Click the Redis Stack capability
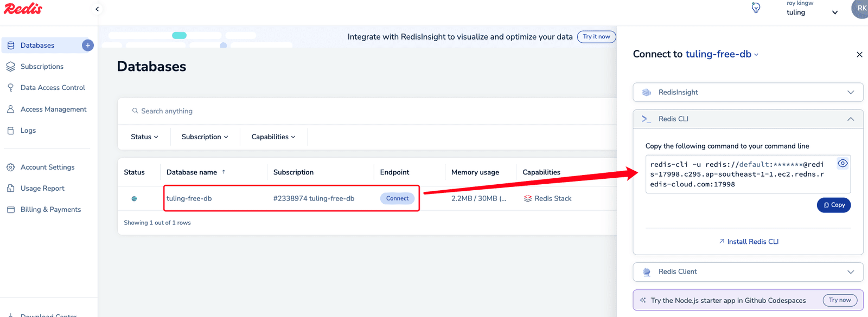Screen dimensions: 868x317 547,199
